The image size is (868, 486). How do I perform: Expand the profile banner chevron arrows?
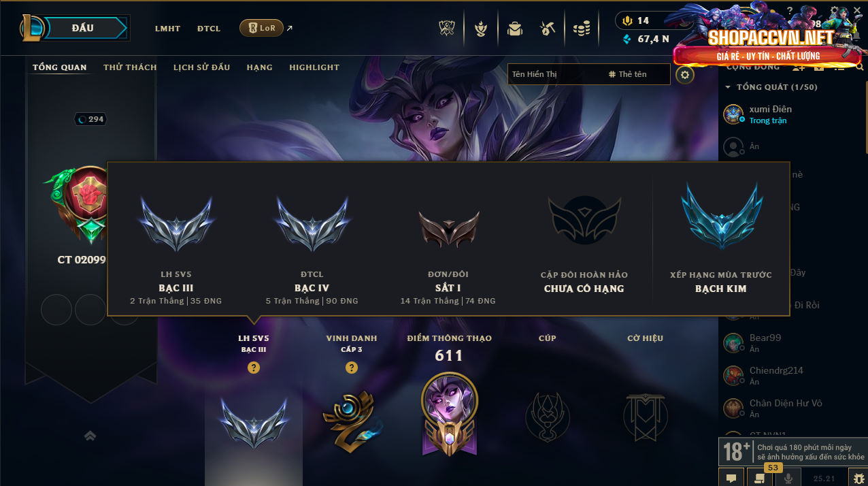click(x=90, y=436)
